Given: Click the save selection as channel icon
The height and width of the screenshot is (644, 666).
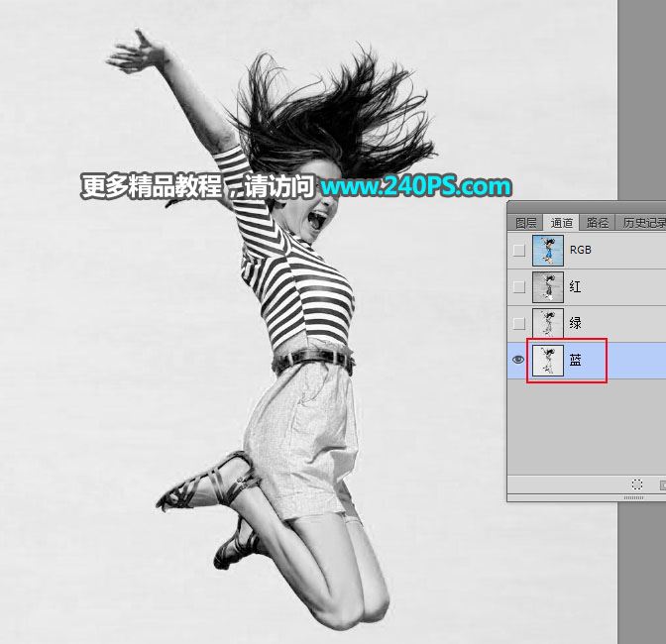Looking at the screenshot, I should pyautogui.click(x=661, y=485).
